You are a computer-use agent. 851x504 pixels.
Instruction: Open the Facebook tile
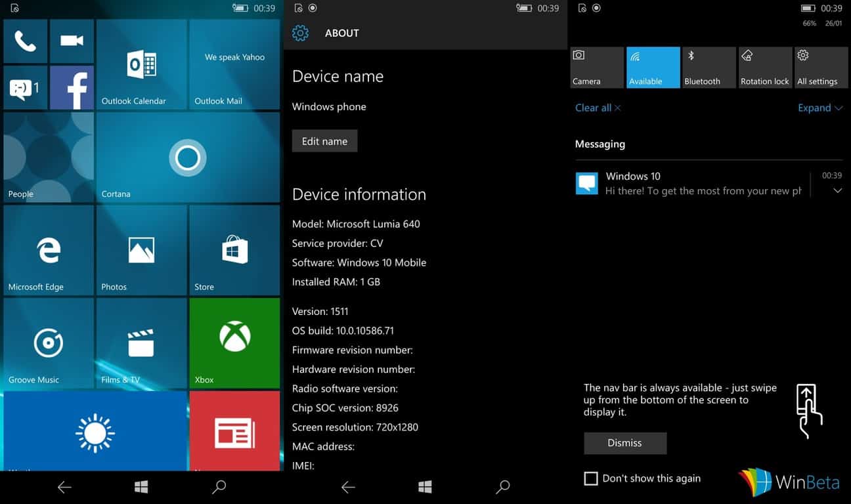point(72,87)
